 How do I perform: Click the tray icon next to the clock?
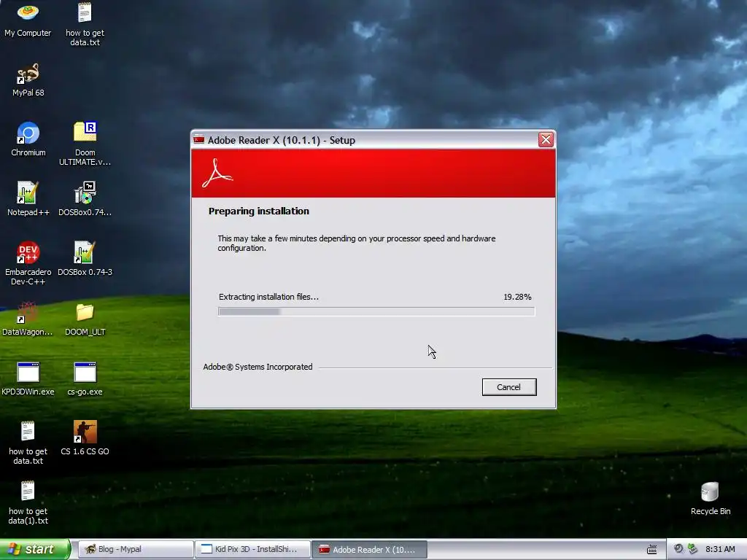click(692, 549)
